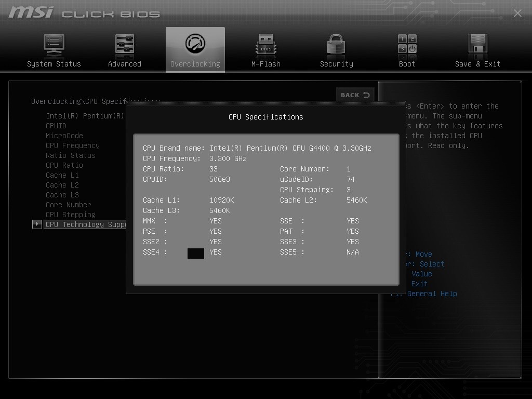532x399 pixels.
Task: Click the Move key hint
Action: (x=424, y=254)
